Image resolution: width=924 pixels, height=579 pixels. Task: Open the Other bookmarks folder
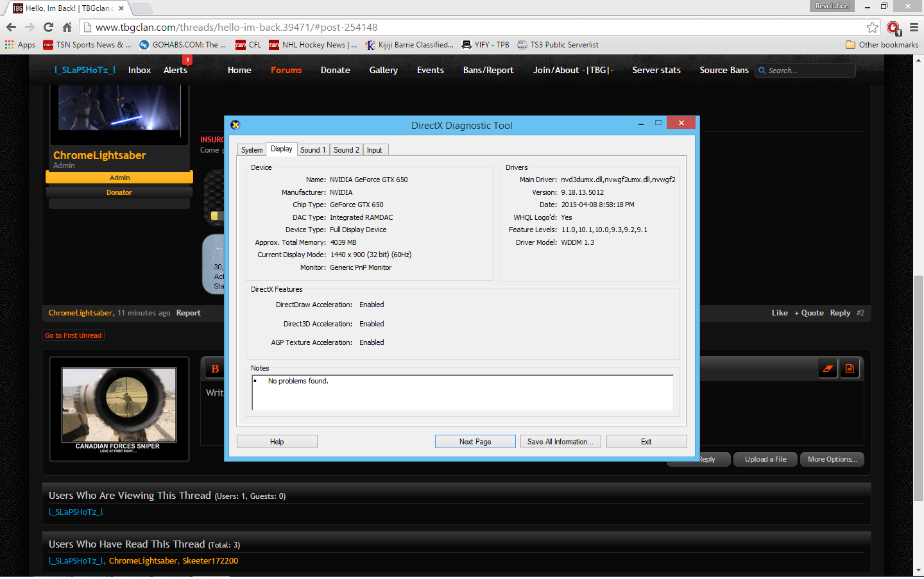[882, 45]
